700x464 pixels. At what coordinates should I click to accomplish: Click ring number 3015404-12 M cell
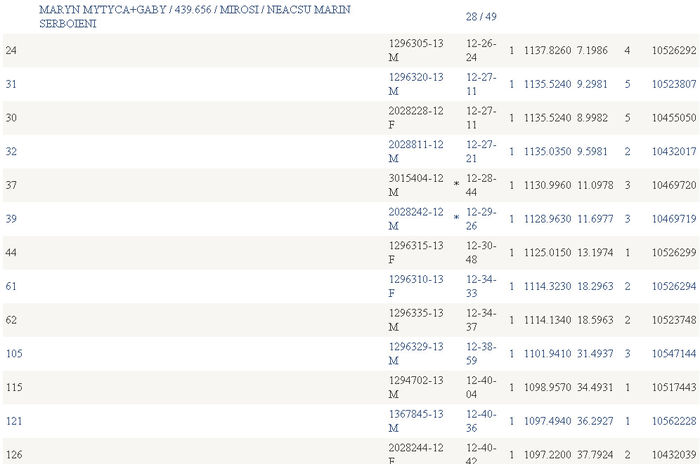(x=416, y=185)
